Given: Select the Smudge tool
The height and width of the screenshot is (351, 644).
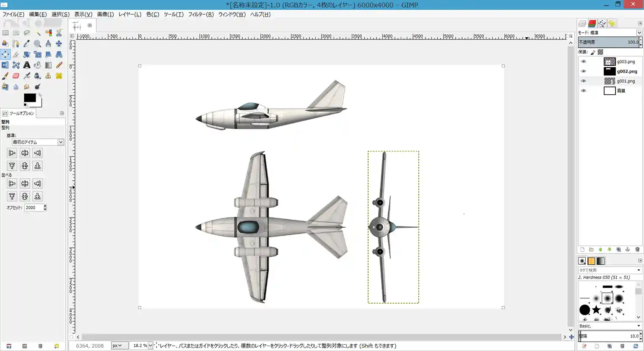Looking at the screenshot, I should pyautogui.click(x=27, y=87).
